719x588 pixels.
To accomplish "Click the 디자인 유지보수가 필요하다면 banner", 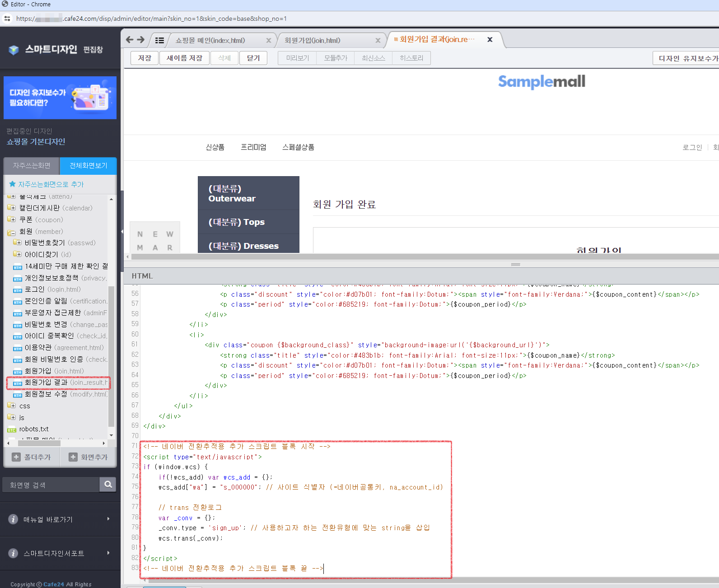I will (60, 98).
